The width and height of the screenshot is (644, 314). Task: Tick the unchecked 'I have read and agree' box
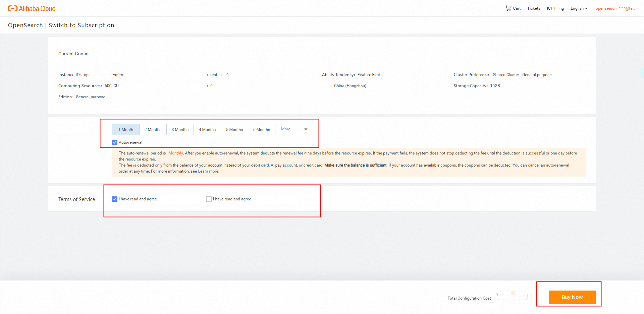[209, 199]
